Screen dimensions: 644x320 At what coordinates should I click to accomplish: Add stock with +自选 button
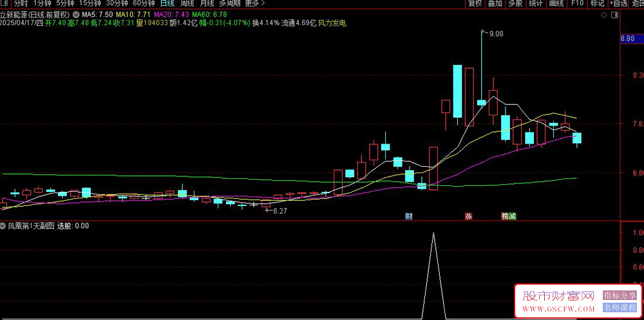tap(618, 3)
